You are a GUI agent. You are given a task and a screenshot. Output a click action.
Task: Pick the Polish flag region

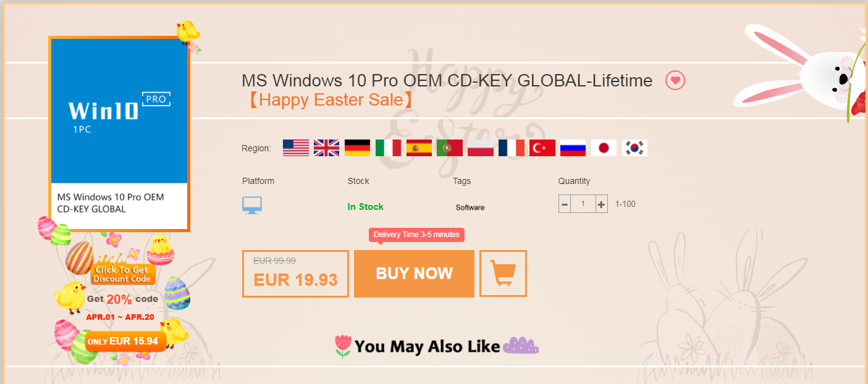click(x=481, y=148)
